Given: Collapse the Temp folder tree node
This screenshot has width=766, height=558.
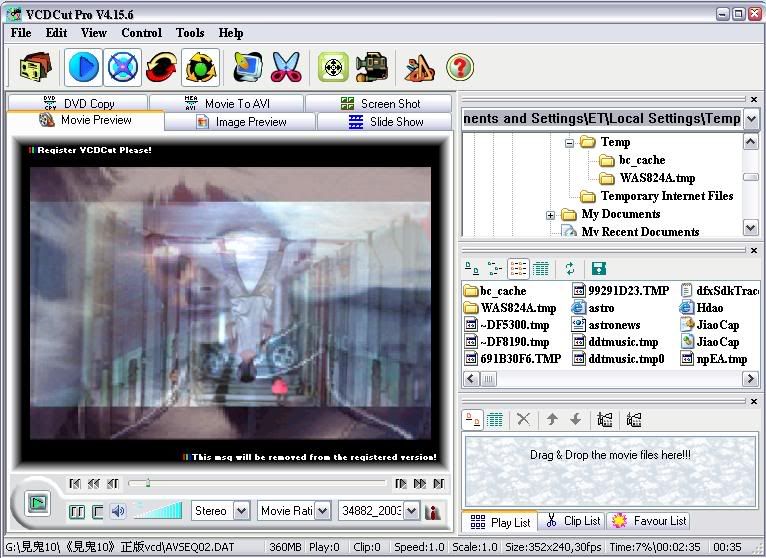Looking at the screenshot, I should tap(569, 143).
